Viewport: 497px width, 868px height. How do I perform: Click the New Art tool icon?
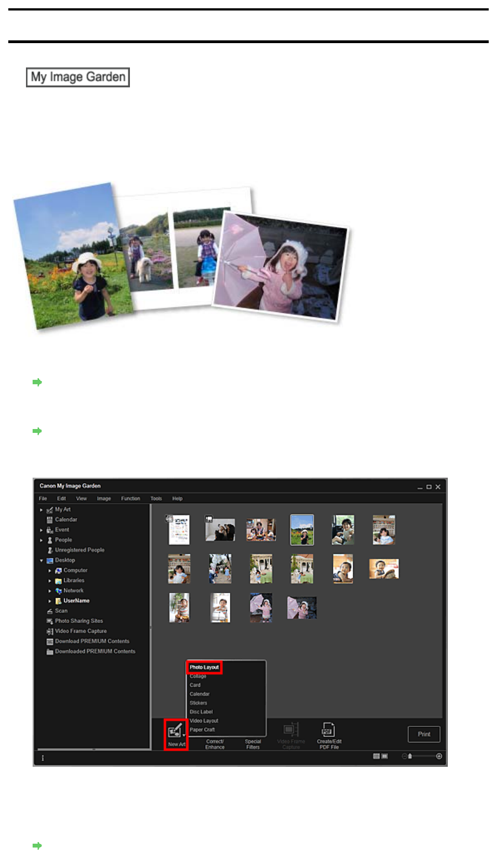[x=175, y=731]
